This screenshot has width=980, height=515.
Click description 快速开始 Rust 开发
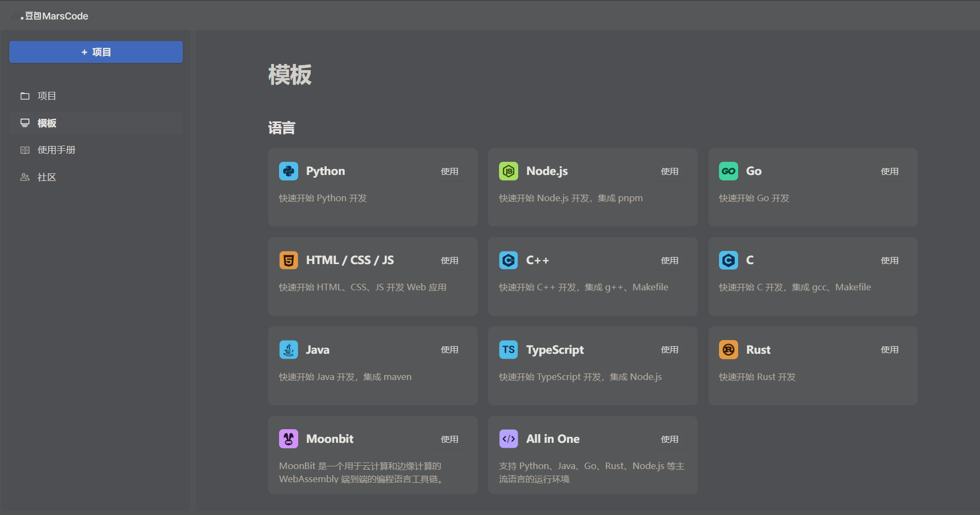(757, 377)
